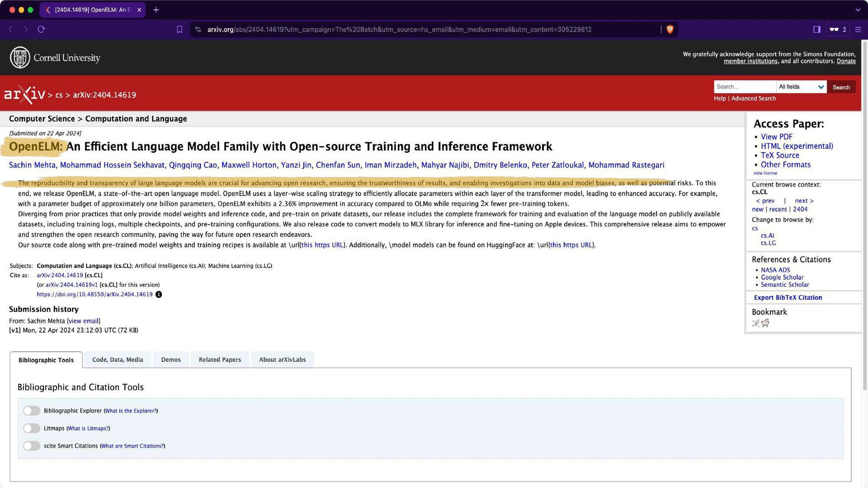This screenshot has width=868, height=488.
Task: Click the view license link
Action: (x=765, y=173)
